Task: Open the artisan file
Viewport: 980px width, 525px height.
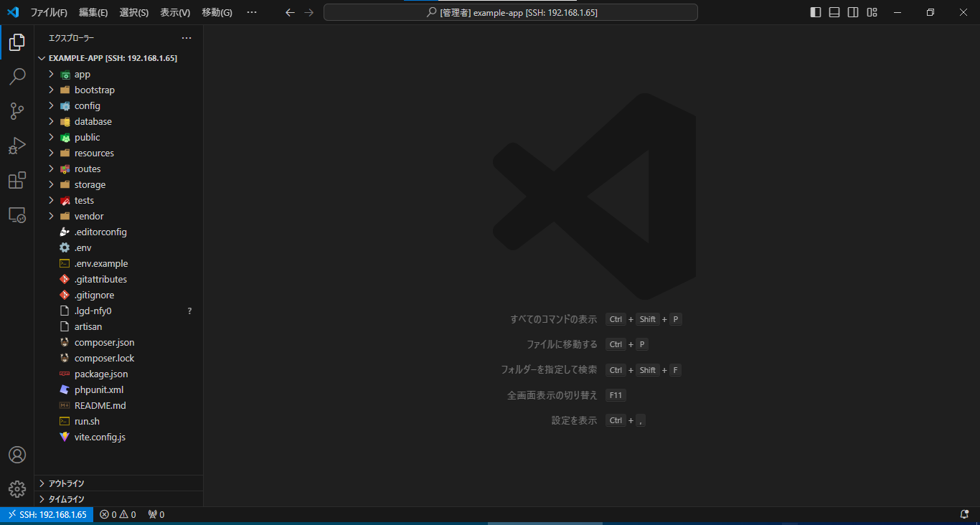Action: coord(119,327)
